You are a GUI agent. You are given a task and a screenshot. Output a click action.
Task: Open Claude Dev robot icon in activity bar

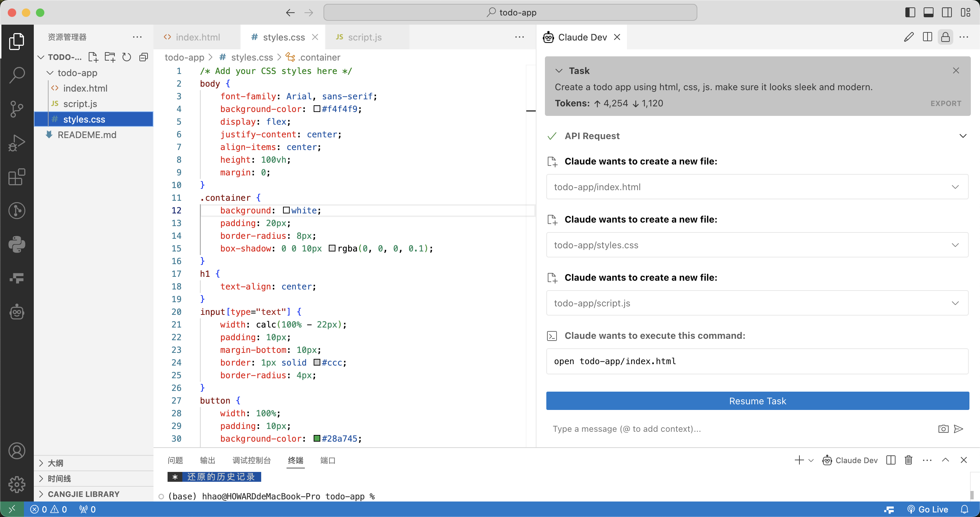pyautogui.click(x=17, y=312)
